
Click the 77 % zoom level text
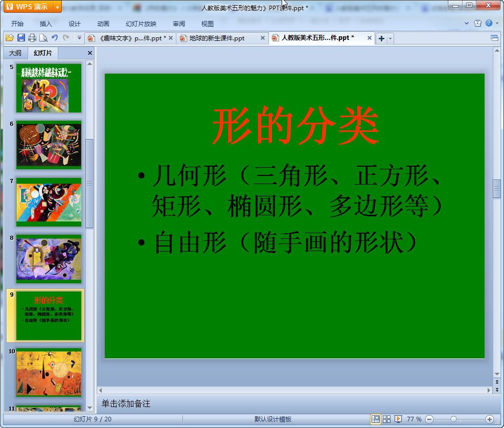click(x=414, y=419)
